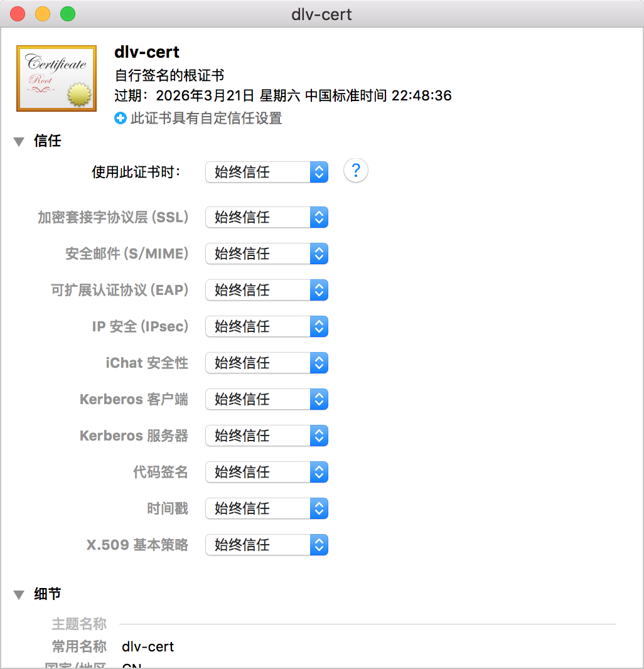Open the X.509 基本策略 dropdown

point(266,545)
